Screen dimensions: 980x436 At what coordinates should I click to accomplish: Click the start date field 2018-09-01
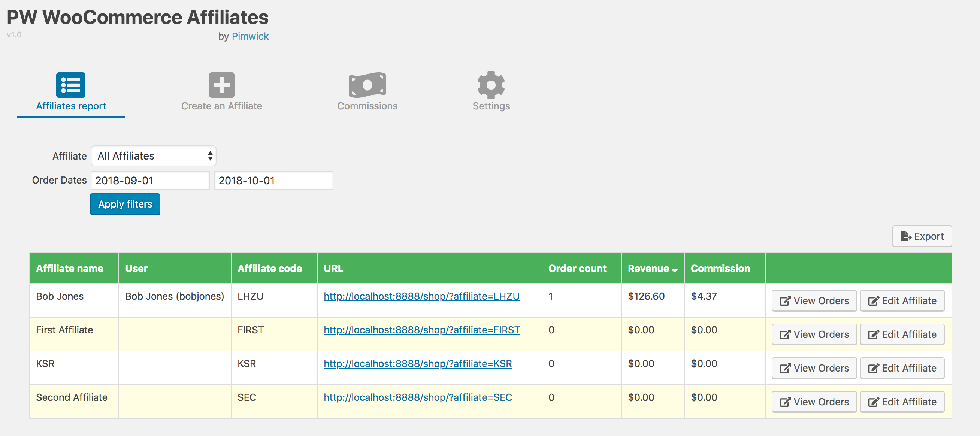click(x=150, y=180)
